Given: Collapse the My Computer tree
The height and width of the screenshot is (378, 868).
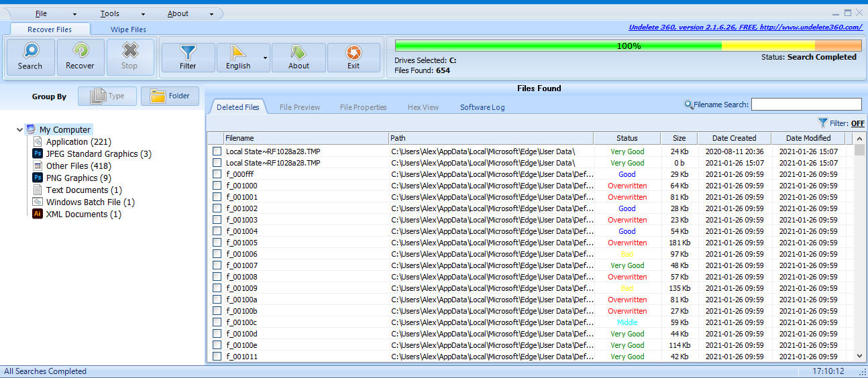Looking at the screenshot, I should (19, 130).
